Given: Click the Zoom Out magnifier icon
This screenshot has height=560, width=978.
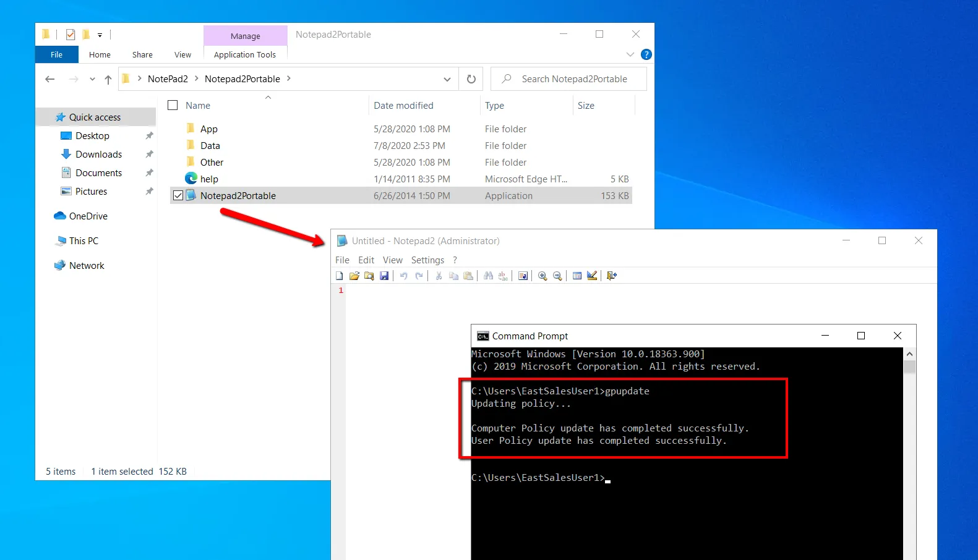Looking at the screenshot, I should click(557, 276).
